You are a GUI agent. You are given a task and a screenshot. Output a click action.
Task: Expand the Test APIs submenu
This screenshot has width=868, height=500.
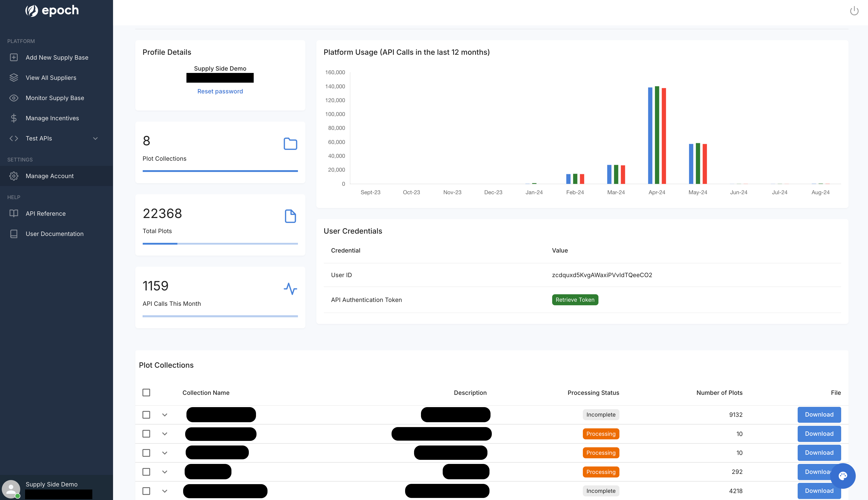point(95,138)
